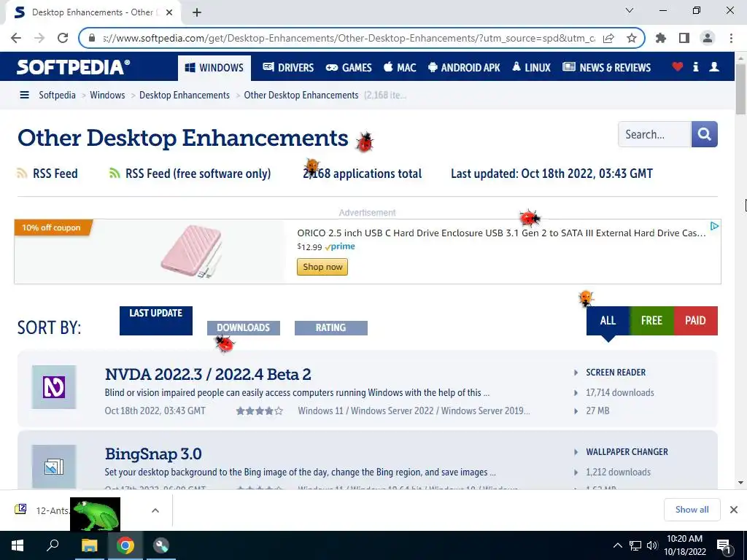Click the info icon in Softpedia header
This screenshot has width=747, height=560.
click(x=695, y=66)
